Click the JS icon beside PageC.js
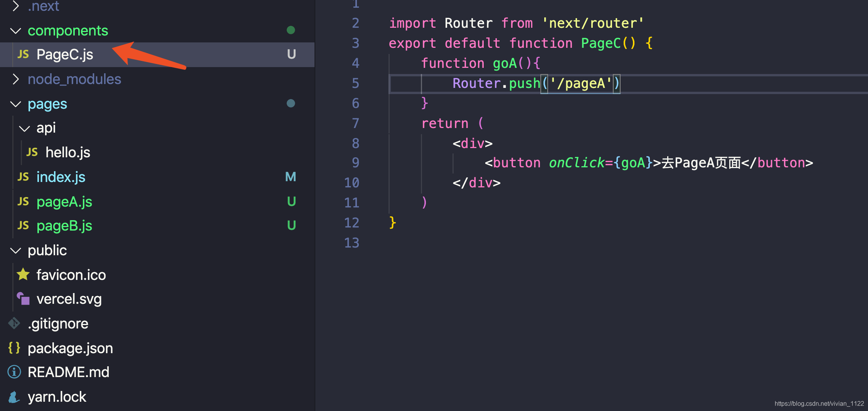The image size is (868, 411). 23,54
